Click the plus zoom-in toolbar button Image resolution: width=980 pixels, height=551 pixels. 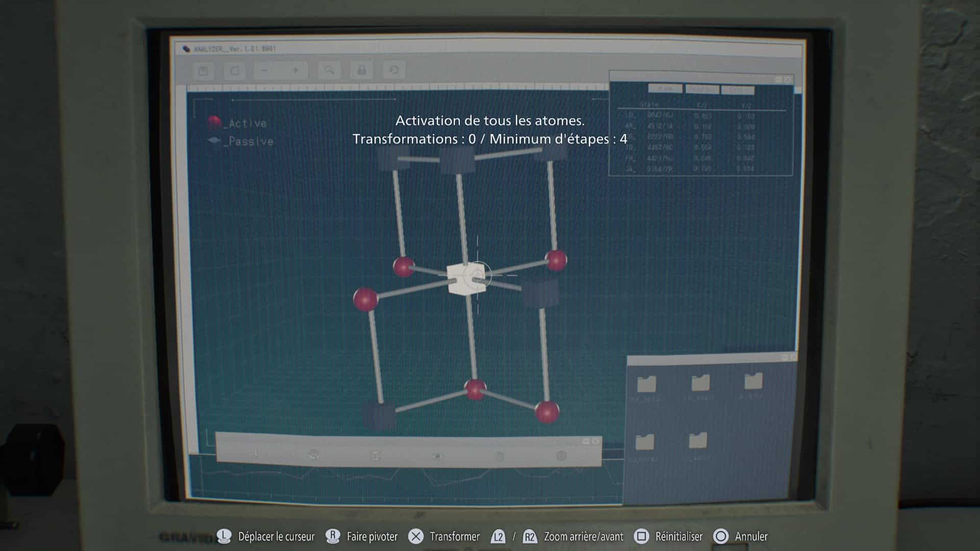point(295,70)
